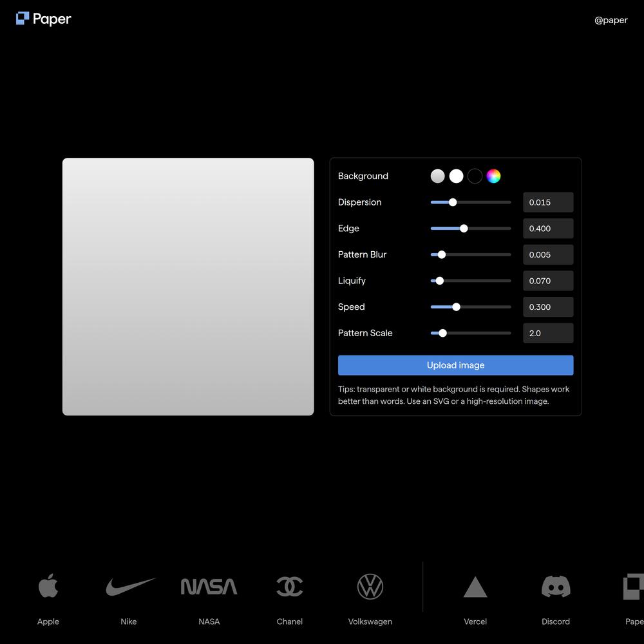Image resolution: width=644 pixels, height=644 pixels.
Task: Click the Nike label text
Action: 129,621
